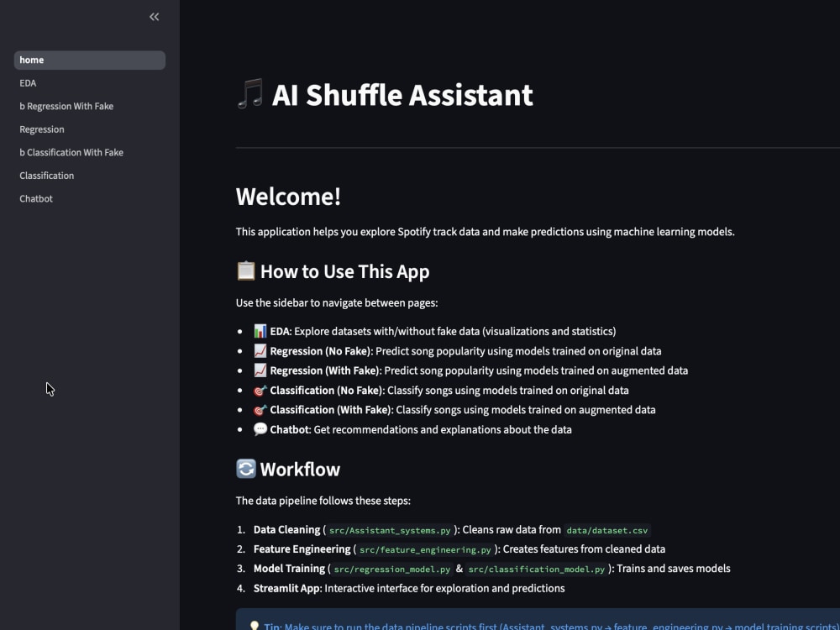840x630 pixels.
Task: Click the data/dataset.csv code snippet
Action: pos(607,530)
